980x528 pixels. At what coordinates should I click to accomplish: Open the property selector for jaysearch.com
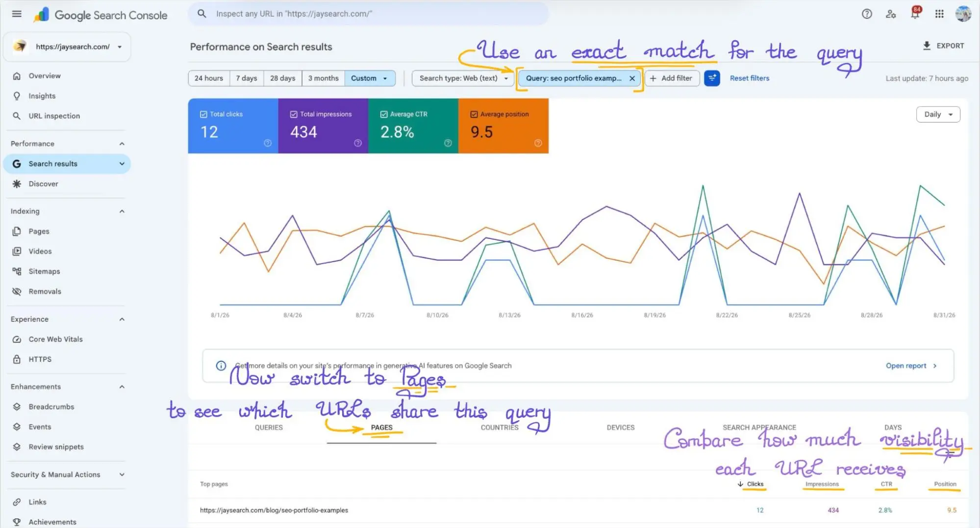tap(67, 47)
